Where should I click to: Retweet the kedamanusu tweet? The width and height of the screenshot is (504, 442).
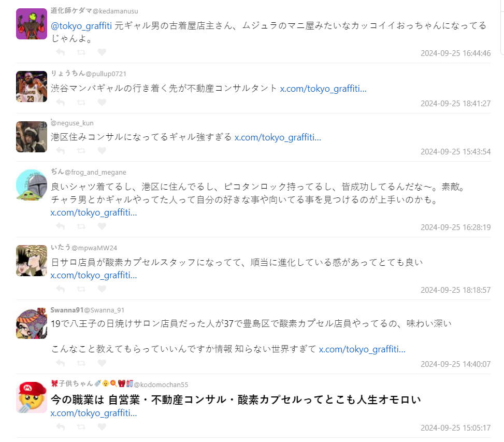pyautogui.click(x=81, y=52)
